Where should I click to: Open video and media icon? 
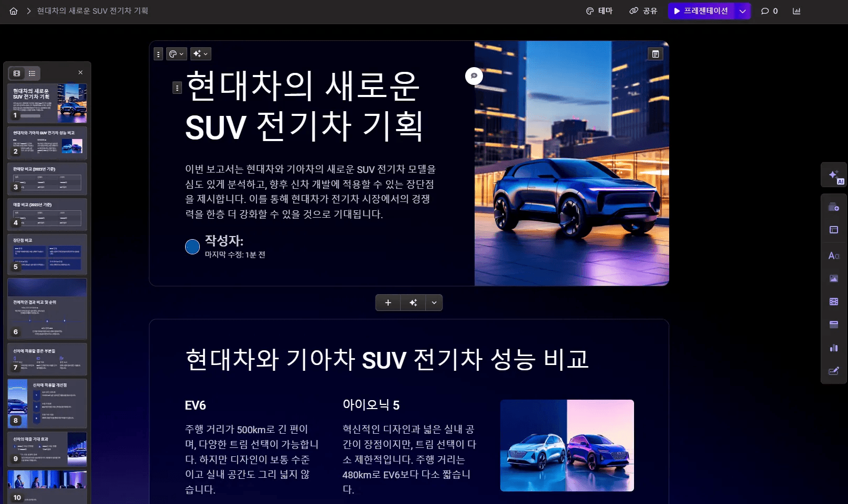[834, 302]
